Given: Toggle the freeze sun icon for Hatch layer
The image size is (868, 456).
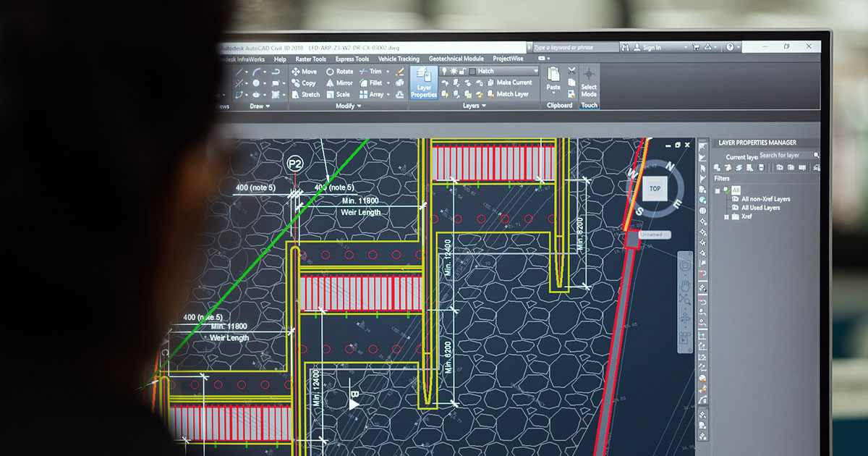Looking at the screenshot, I should (x=454, y=71).
